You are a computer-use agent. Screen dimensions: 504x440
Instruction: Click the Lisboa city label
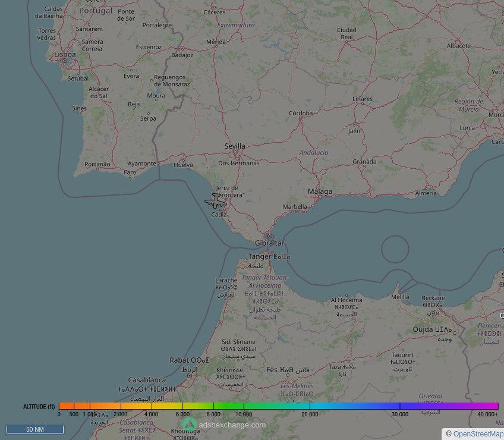point(65,54)
